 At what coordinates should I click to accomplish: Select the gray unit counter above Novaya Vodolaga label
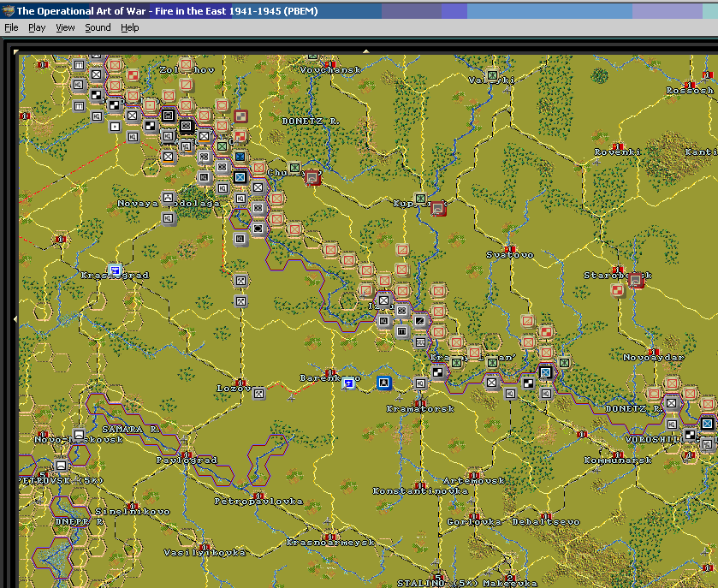click(x=169, y=198)
